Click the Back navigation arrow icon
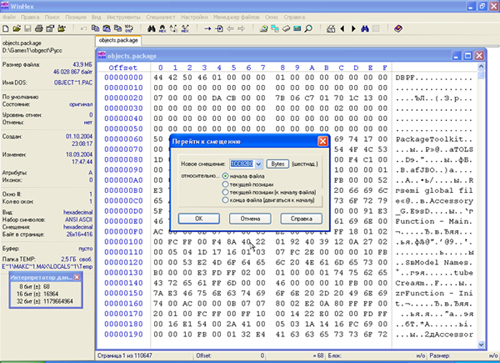500x363 pixels. [x=230, y=29]
